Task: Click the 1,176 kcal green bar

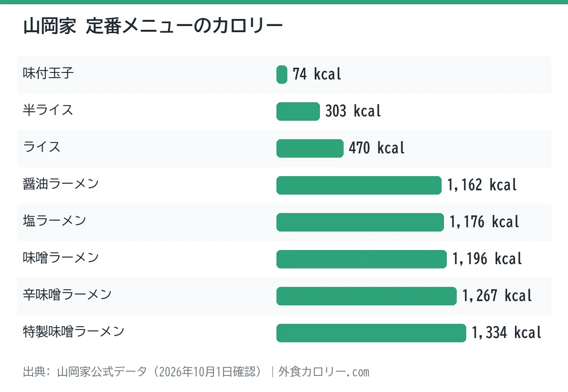Action: 360,223
